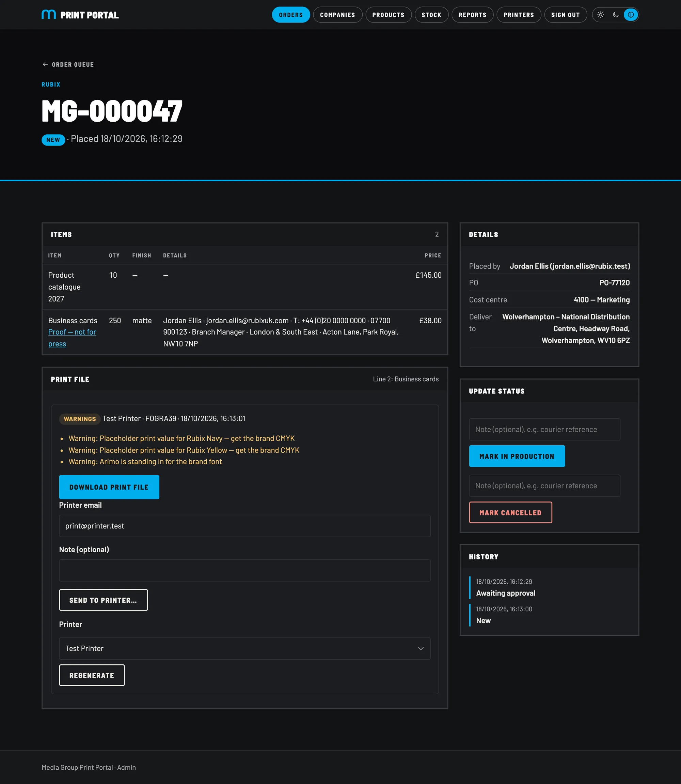
Task: Click the PO-77120 value
Action: coord(614,282)
